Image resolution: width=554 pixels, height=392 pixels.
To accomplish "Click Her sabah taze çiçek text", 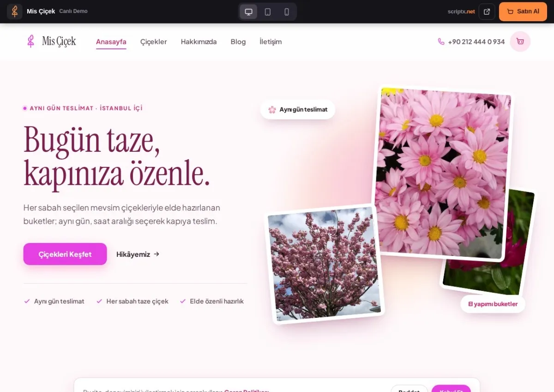I will pyautogui.click(x=137, y=301).
